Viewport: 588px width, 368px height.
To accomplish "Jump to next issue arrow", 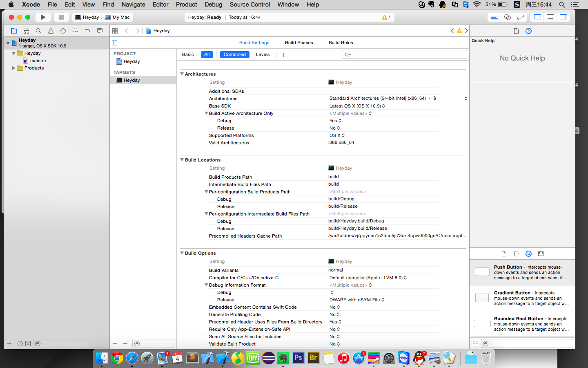I will click(466, 31).
